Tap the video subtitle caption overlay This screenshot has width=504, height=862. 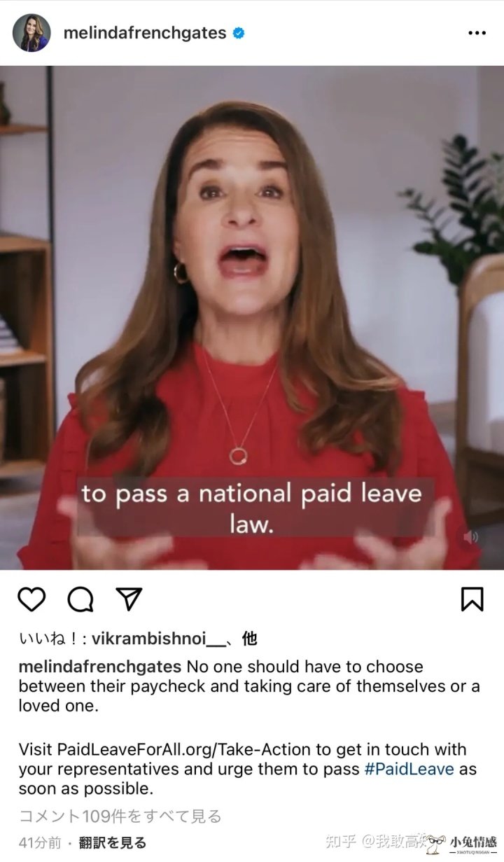pyautogui.click(x=252, y=508)
